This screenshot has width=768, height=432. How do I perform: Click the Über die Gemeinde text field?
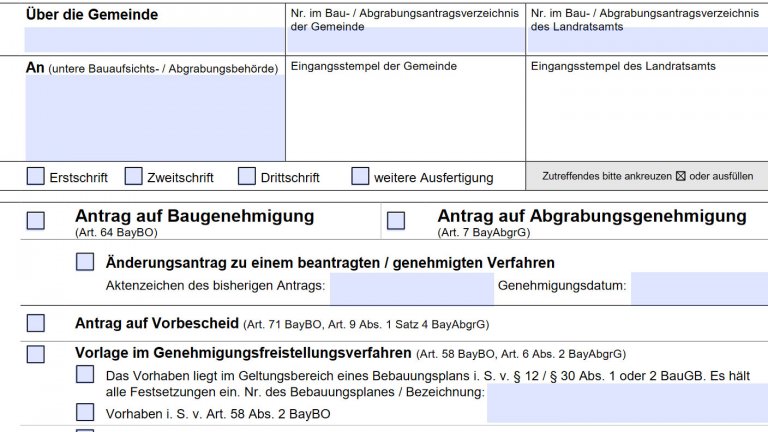(x=154, y=40)
